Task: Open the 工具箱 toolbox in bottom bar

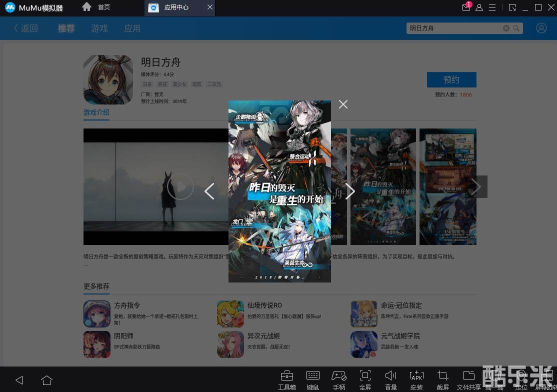Action: click(287, 379)
